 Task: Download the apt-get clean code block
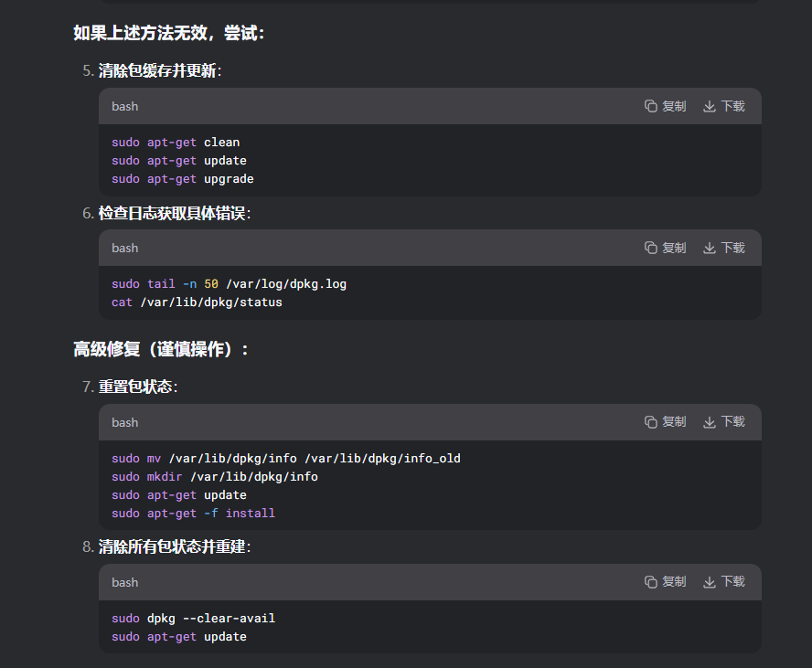(x=724, y=106)
